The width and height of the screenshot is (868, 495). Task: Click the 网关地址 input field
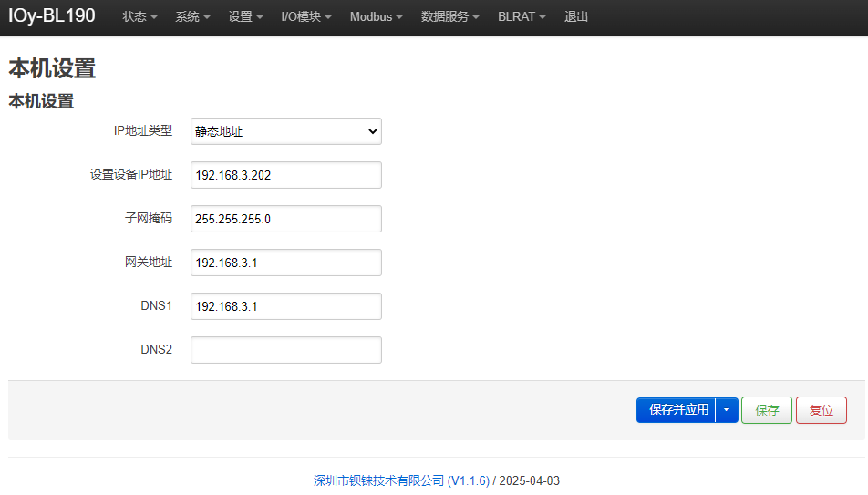tap(286, 263)
